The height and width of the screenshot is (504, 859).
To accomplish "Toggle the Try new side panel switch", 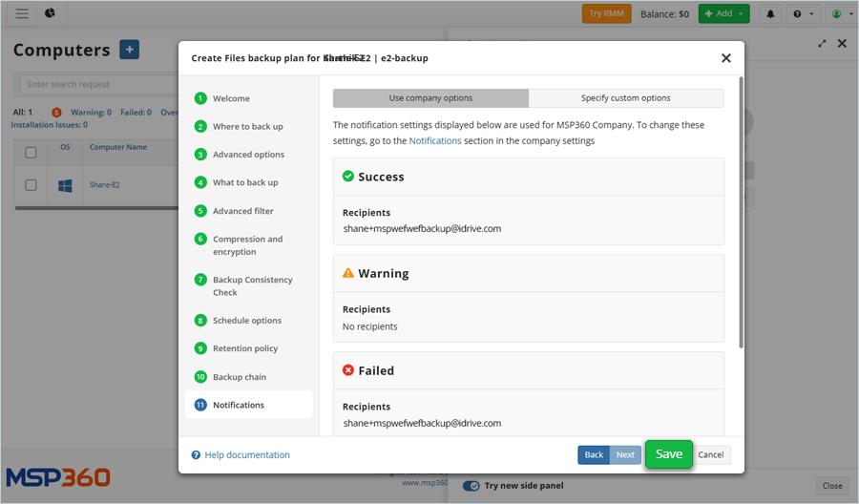I will tap(471, 485).
